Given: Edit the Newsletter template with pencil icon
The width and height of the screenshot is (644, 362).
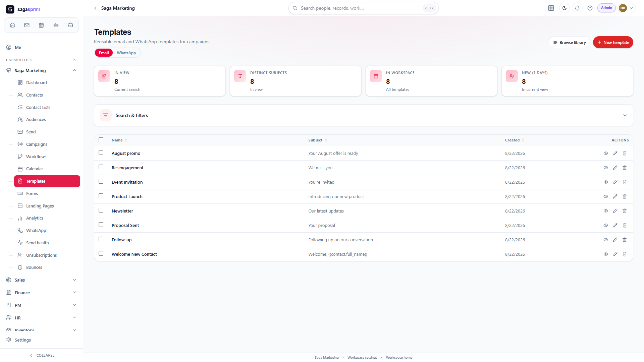Looking at the screenshot, I should pos(615,211).
